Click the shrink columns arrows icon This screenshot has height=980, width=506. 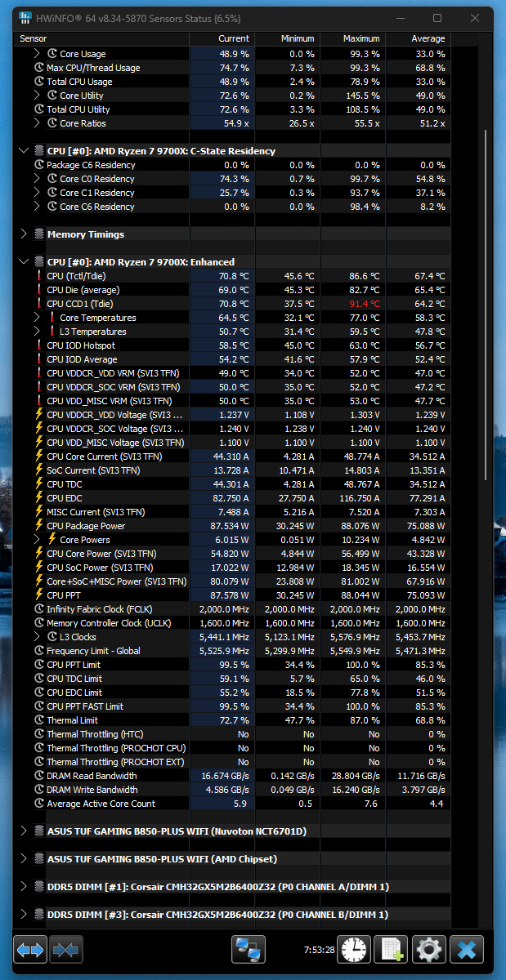click(x=66, y=949)
